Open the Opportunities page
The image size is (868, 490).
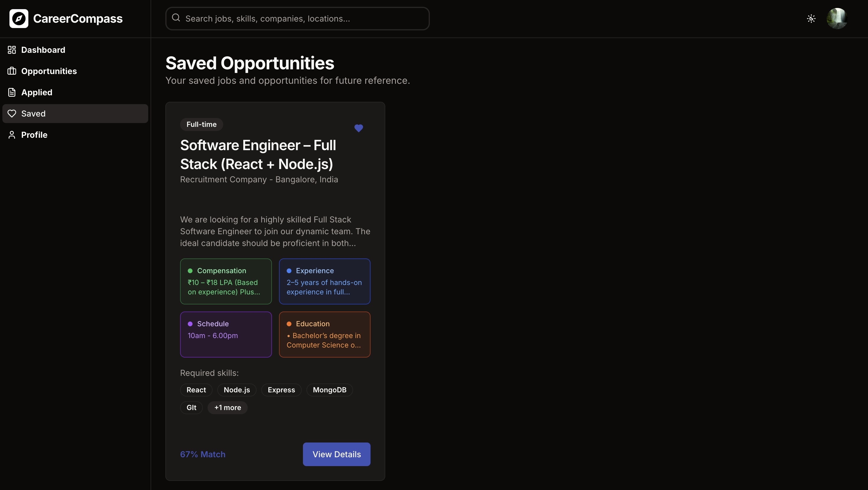49,71
